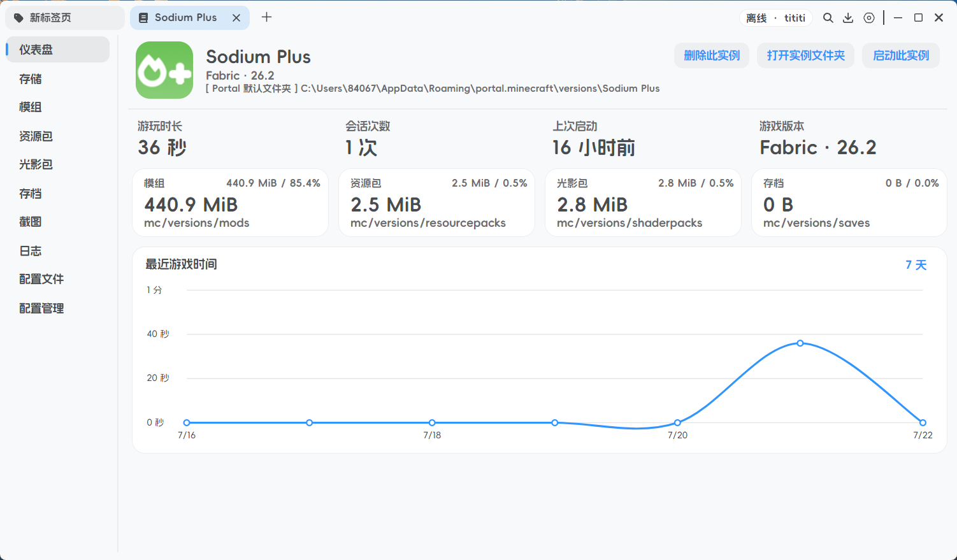Click the 删除此实例 button
Screen dimensions: 957x560
[x=712, y=55]
